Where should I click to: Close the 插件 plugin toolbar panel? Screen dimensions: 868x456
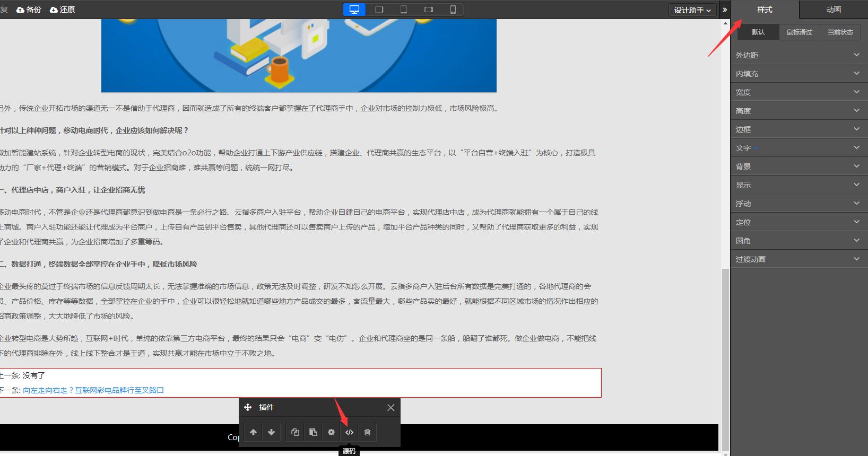390,408
